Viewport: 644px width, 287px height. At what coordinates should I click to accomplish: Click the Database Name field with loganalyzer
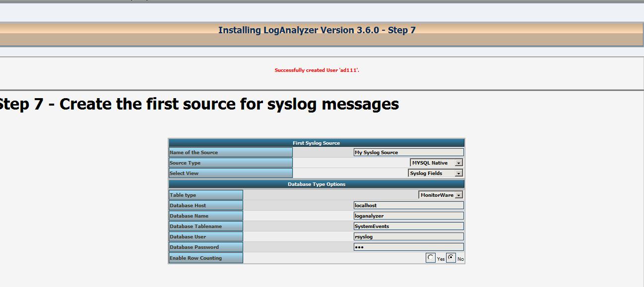[x=408, y=216]
